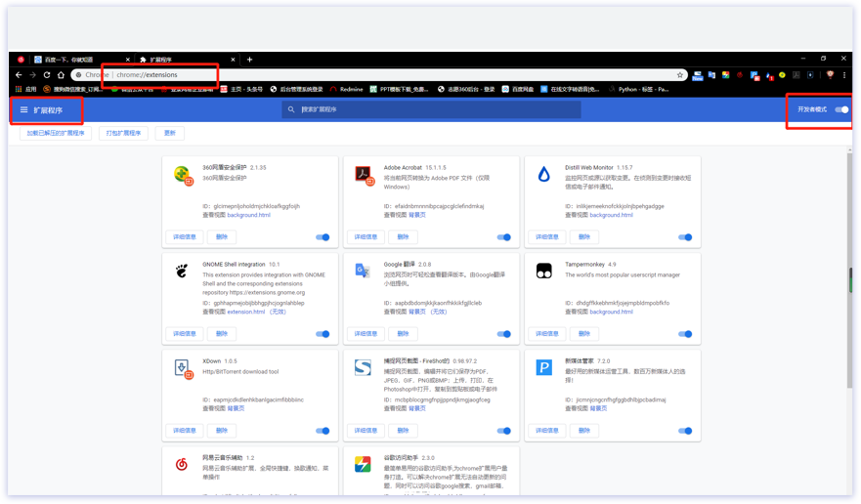
Task: Open background.html link for Distill Web Monitor
Action: click(x=611, y=215)
